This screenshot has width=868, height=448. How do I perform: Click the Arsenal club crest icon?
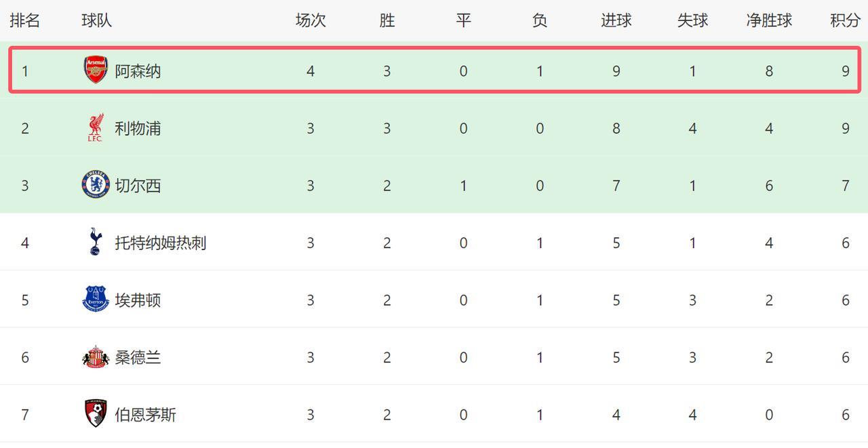tap(96, 70)
